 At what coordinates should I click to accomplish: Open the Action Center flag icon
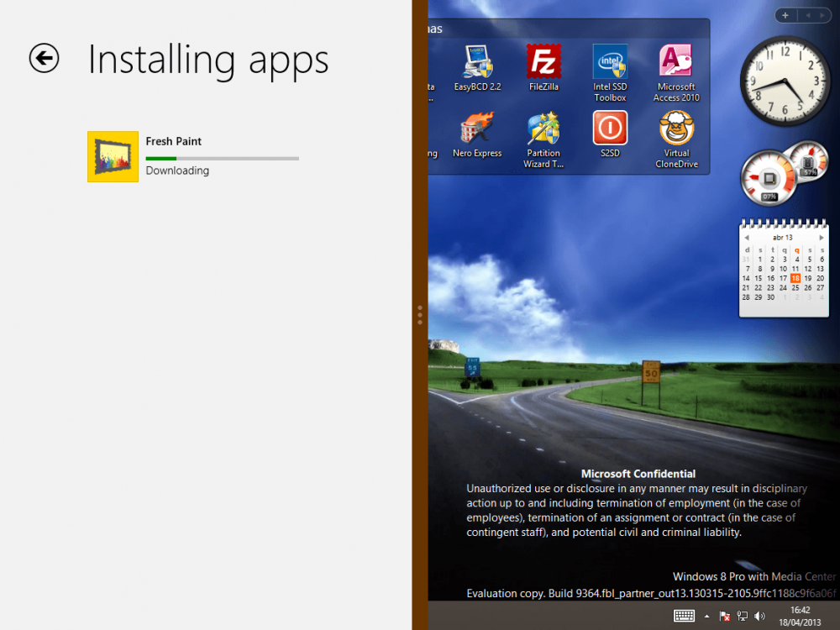click(725, 616)
